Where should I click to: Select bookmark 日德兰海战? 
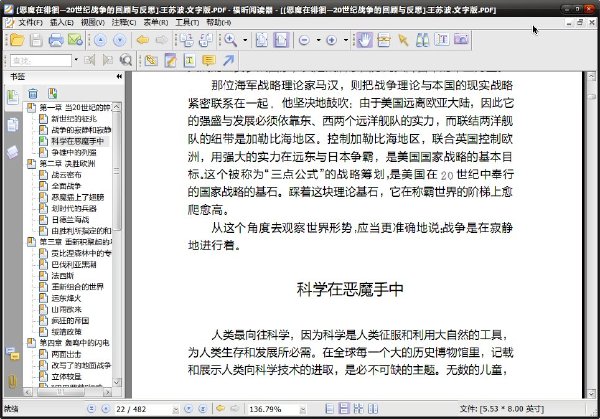tap(70, 220)
